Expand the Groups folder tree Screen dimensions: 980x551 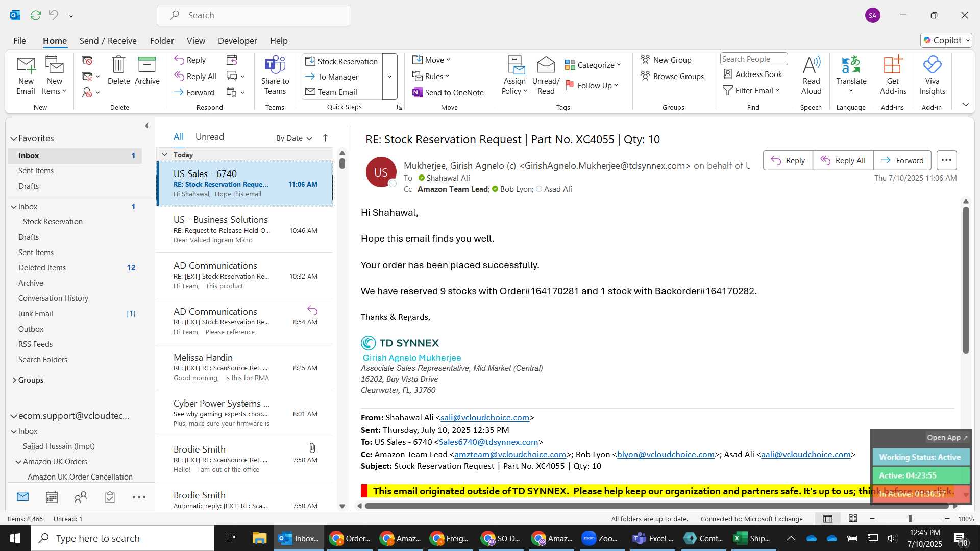(14, 380)
